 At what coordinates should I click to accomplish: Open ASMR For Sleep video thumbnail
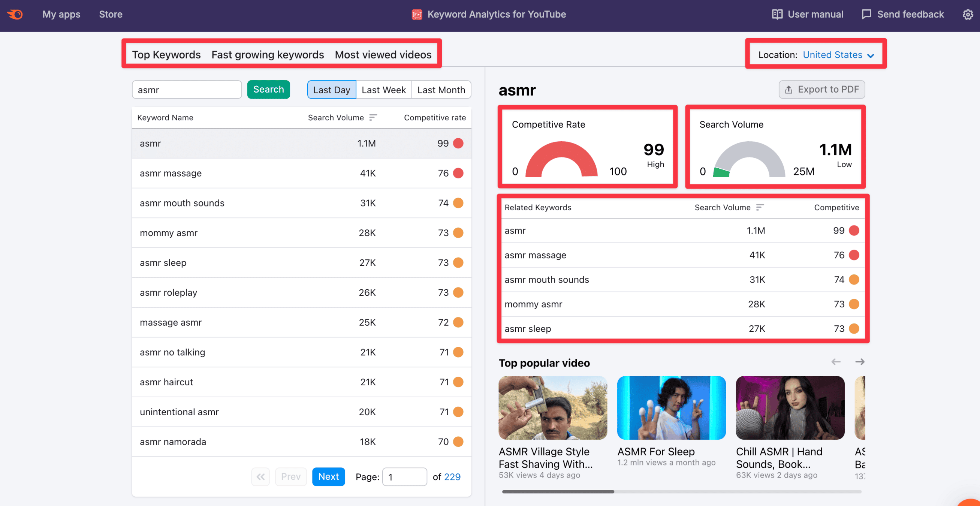pyautogui.click(x=671, y=407)
